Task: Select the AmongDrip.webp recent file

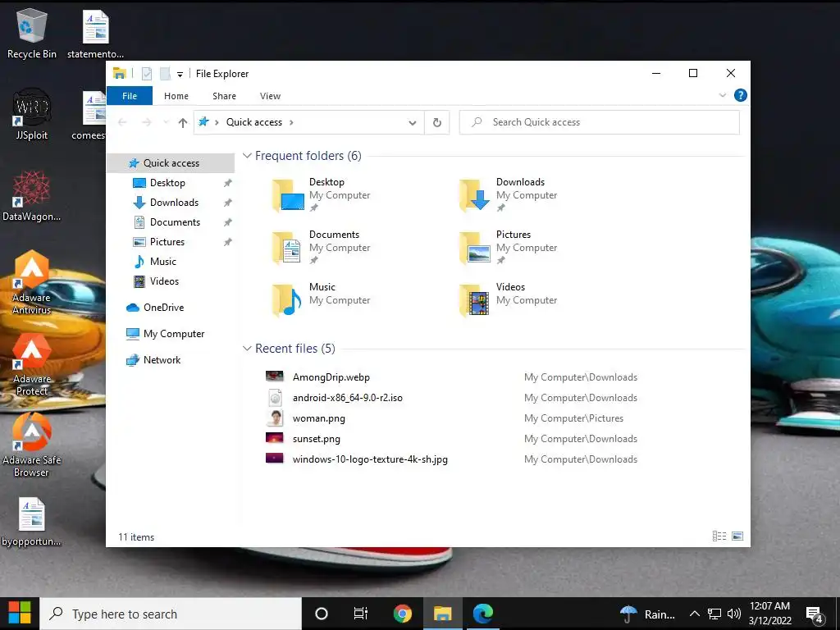Action: click(331, 377)
